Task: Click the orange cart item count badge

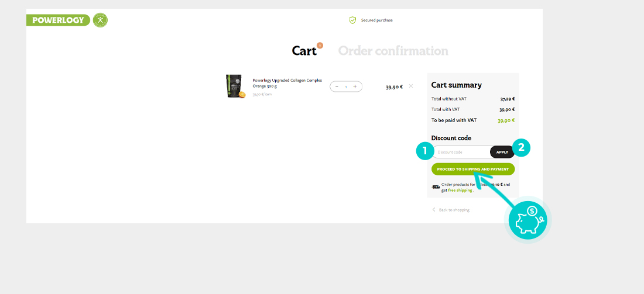Action: tap(320, 46)
